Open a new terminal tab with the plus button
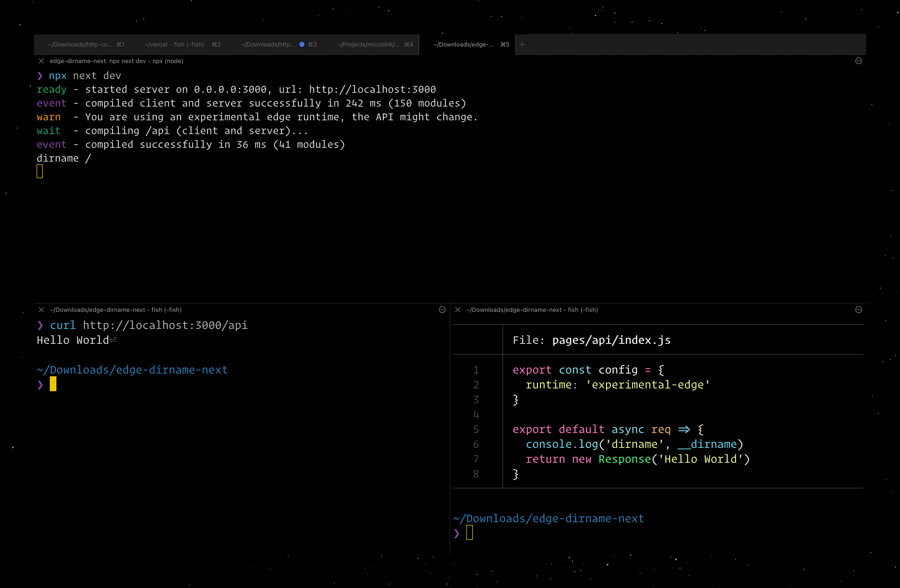 [x=522, y=44]
